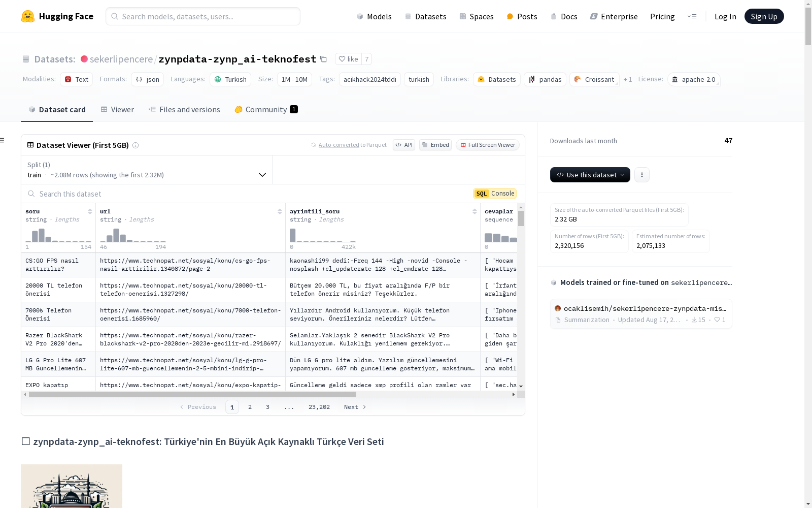
Task: Click the apache-2.0 license tag
Action: point(694,79)
